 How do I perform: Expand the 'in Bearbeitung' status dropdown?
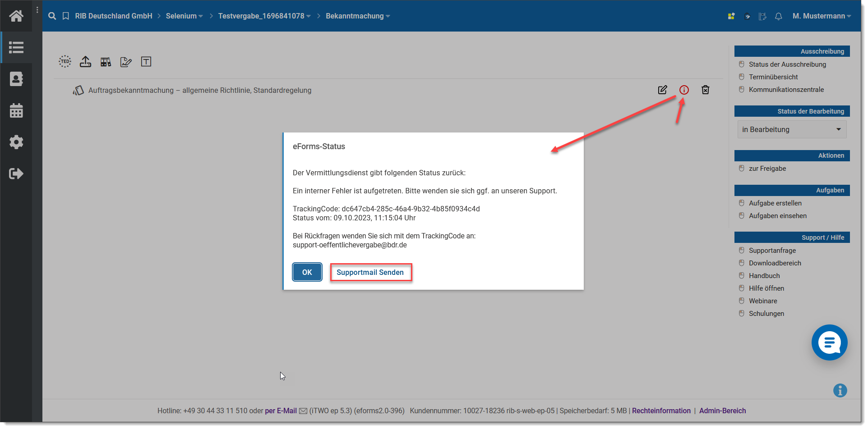(x=792, y=129)
